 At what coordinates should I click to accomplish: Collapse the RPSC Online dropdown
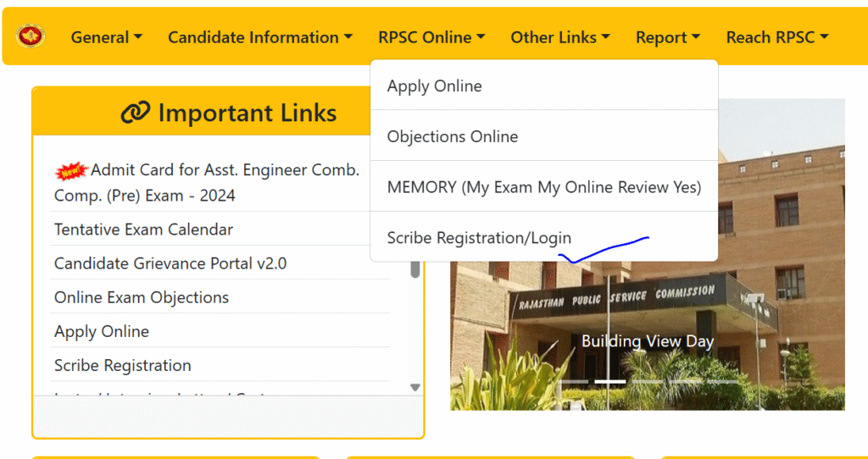(431, 37)
